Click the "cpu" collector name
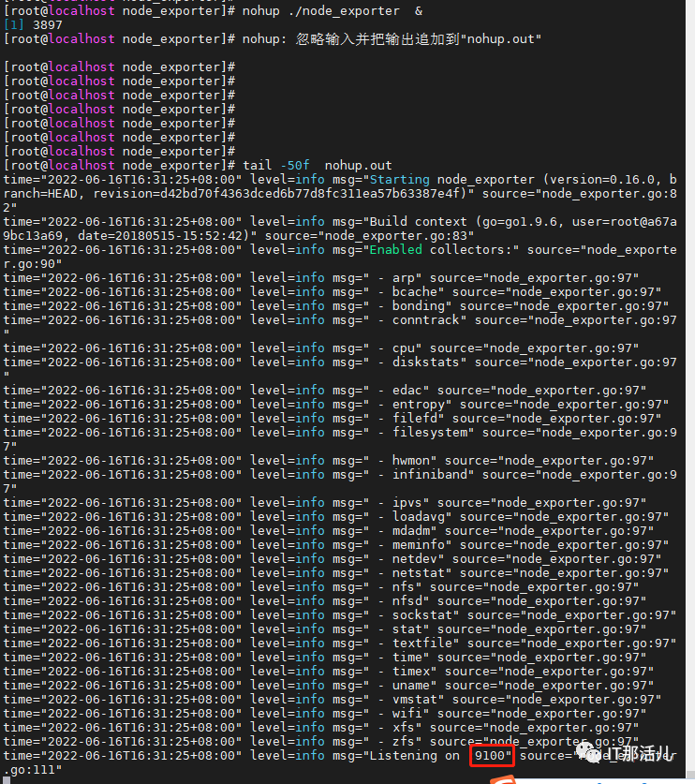 tap(404, 348)
